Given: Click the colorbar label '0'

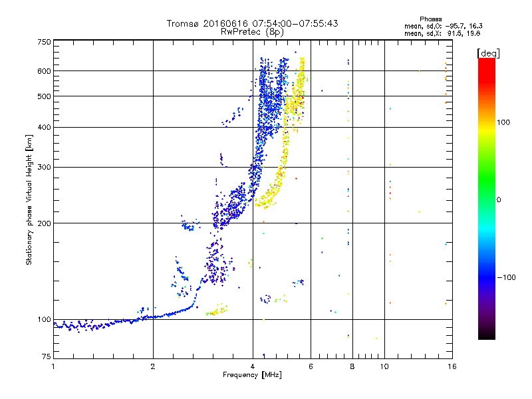Looking at the screenshot, I should click(x=499, y=200).
